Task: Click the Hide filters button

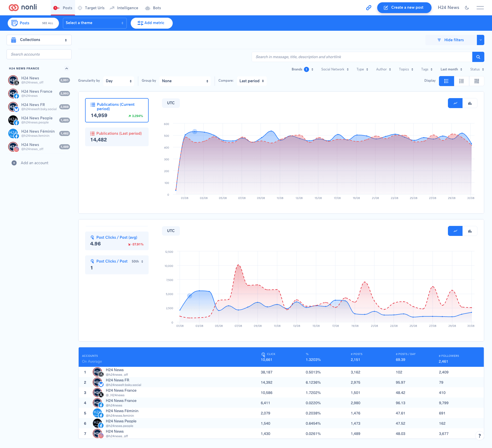Action: click(451, 40)
